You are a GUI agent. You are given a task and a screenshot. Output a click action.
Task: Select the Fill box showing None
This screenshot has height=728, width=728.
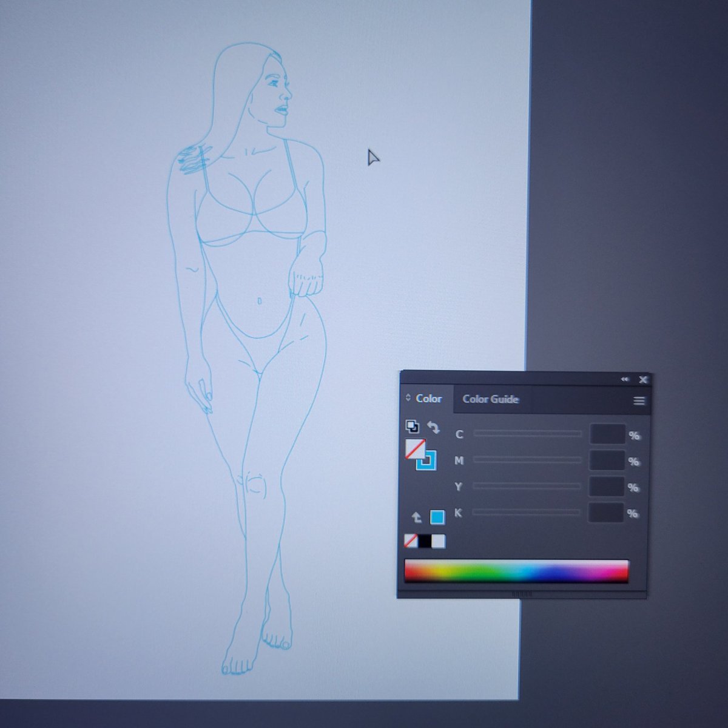(x=416, y=450)
